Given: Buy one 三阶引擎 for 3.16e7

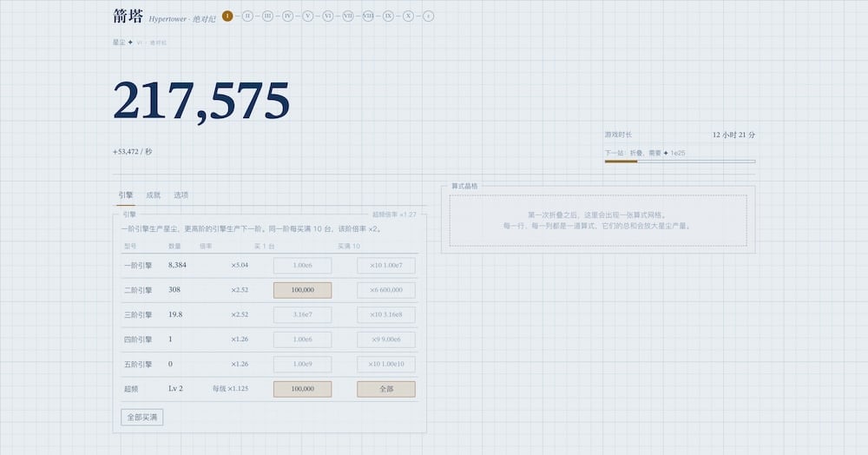Looking at the screenshot, I should 303,314.
